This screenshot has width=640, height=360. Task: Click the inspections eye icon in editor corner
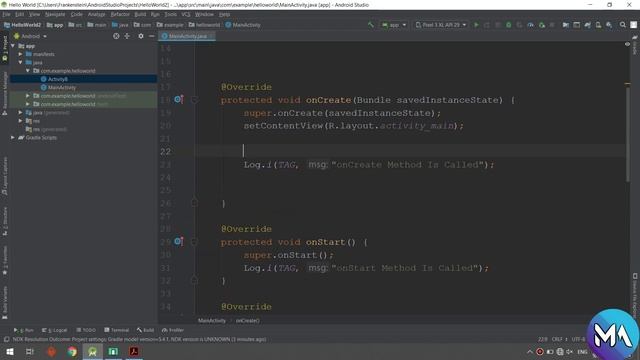[627, 44]
